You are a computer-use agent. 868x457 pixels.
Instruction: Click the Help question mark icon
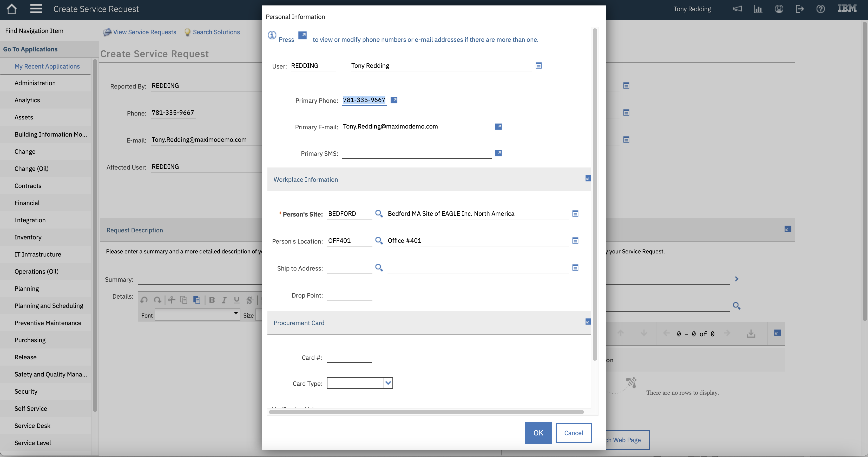point(820,9)
